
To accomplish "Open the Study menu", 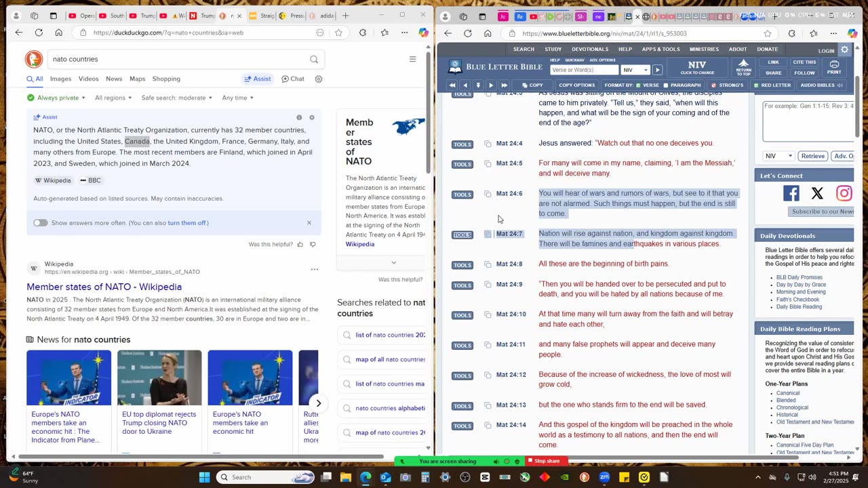I will [553, 49].
